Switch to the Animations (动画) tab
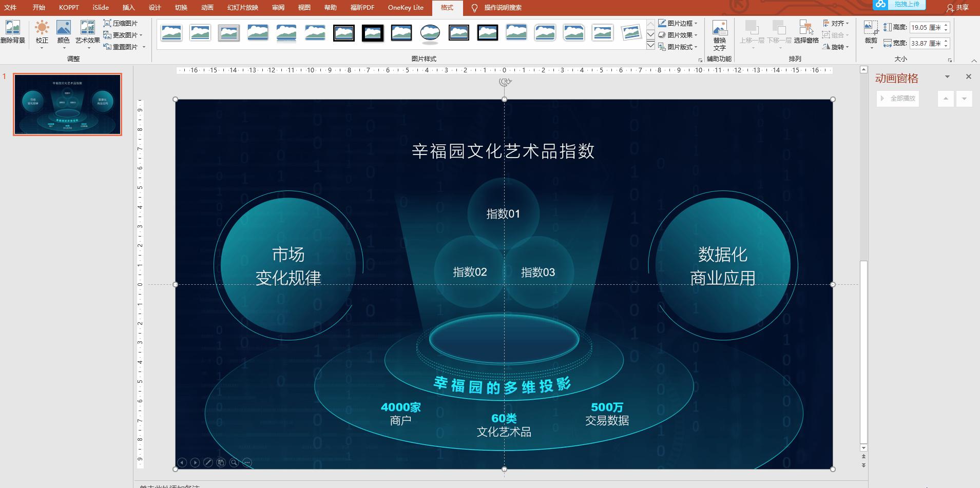This screenshot has width=980, height=488. (207, 8)
